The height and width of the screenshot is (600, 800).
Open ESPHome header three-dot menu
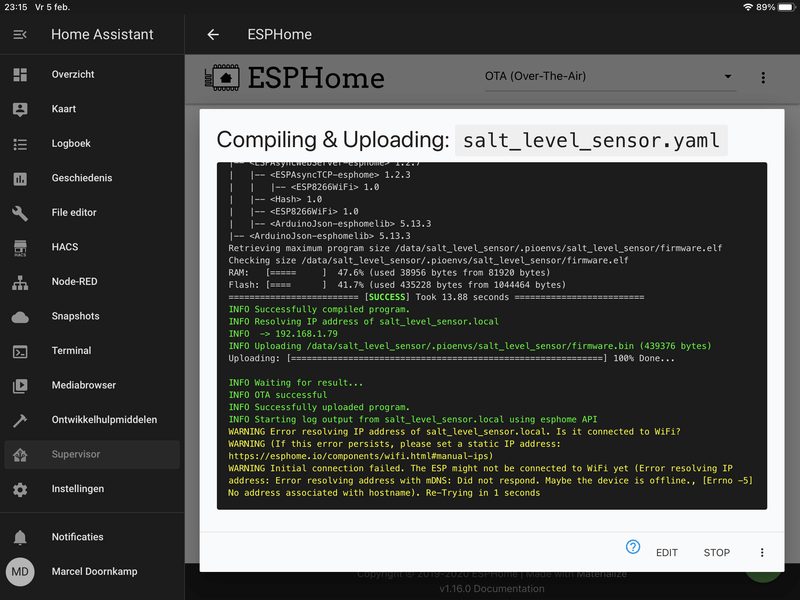[763, 78]
